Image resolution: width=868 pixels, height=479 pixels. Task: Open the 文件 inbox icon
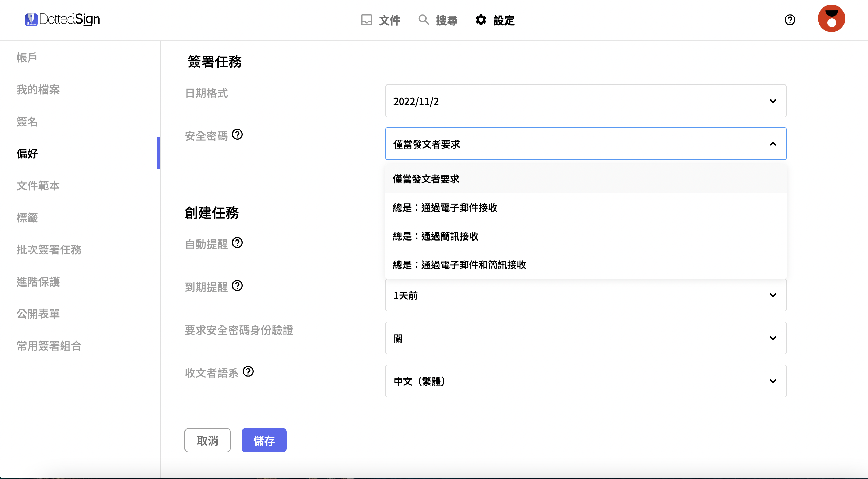367,20
